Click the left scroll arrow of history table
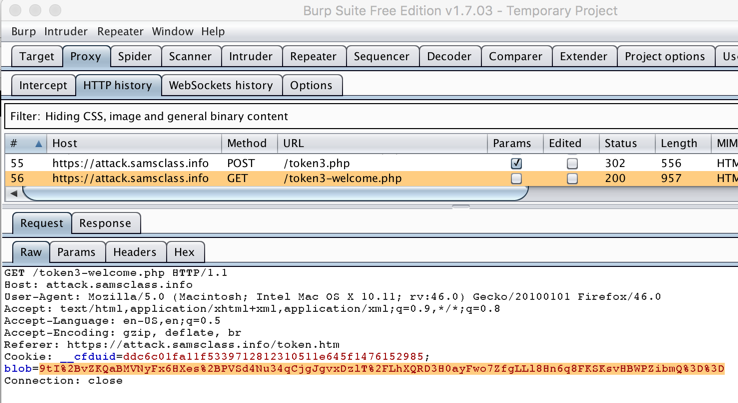 coord(14,193)
